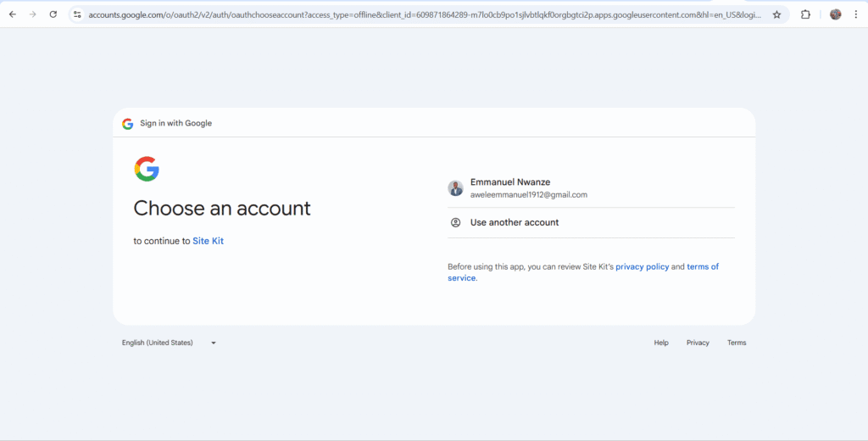The image size is (868, 441).
Task: Open the English (United States) language dropdown
Action: click(169, 343)
